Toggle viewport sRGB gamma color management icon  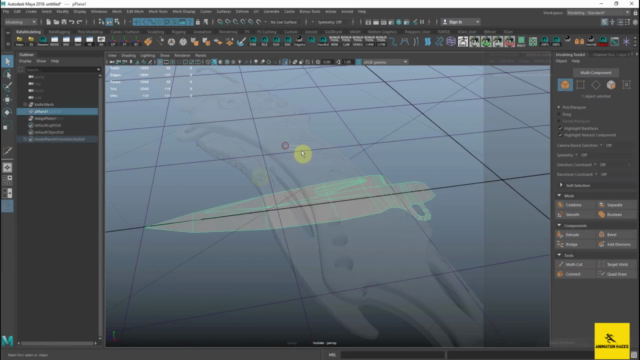(x=358, y=62)
